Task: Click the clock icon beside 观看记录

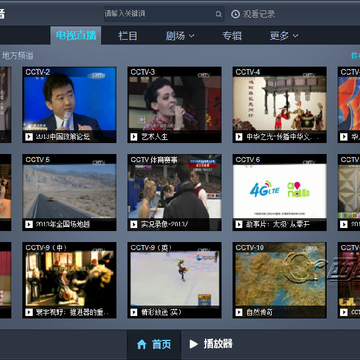Action: [236, 14]
